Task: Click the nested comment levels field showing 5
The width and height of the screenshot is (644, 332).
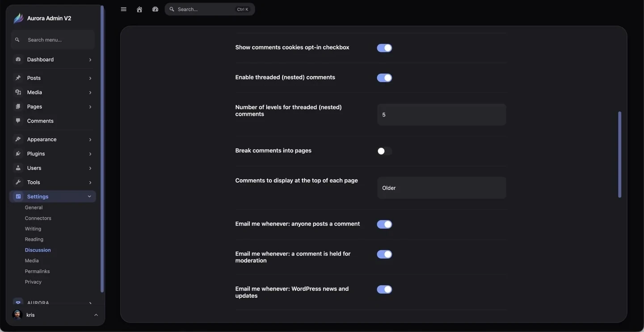Action: (x=442, y=114)
